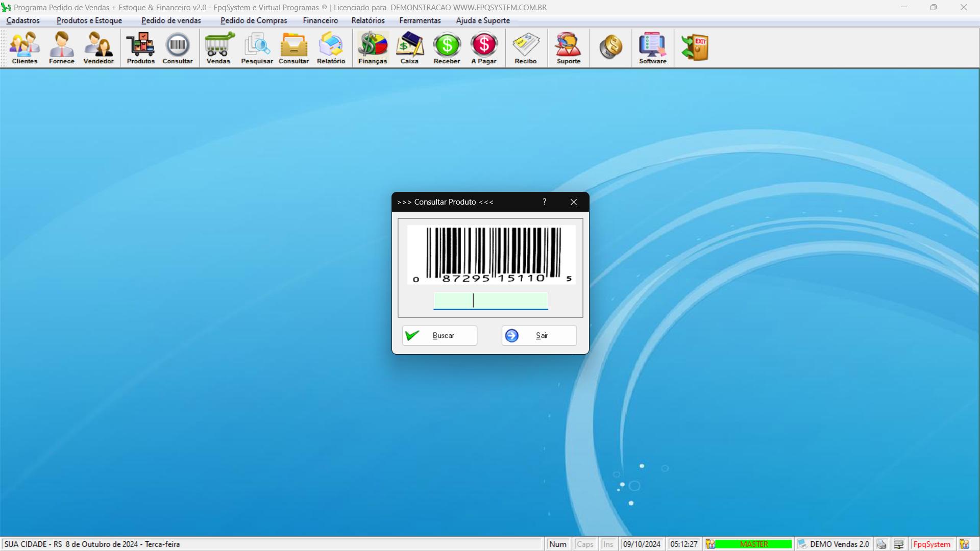Click the Caps status indicator

[585, 544]
